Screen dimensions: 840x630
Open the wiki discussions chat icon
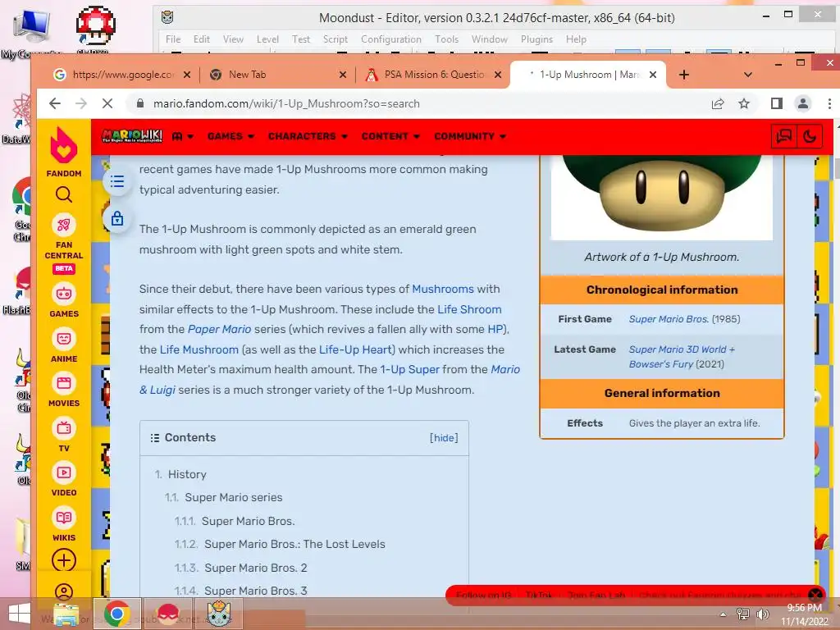coord(783,137)
